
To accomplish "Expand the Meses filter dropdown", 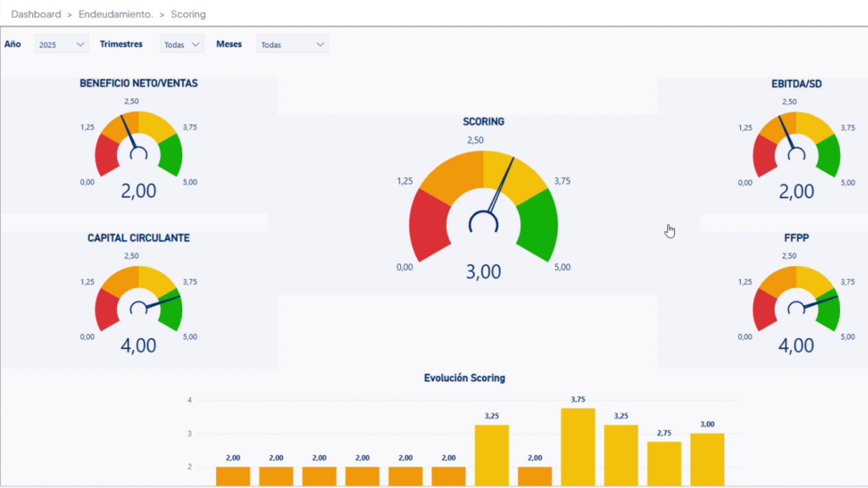I will (x=292, y=44).
